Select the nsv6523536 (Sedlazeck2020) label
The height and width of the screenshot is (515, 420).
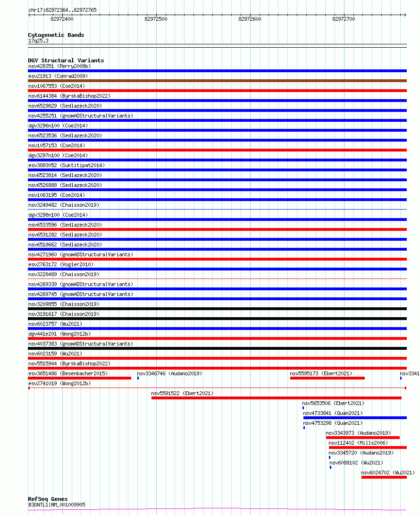pyautogui.click(x=65, y=135)
